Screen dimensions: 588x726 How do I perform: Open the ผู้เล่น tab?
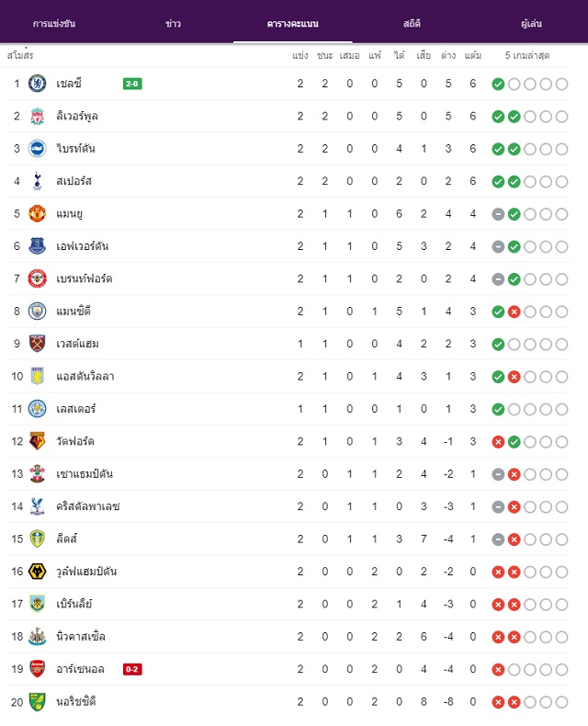531,24
